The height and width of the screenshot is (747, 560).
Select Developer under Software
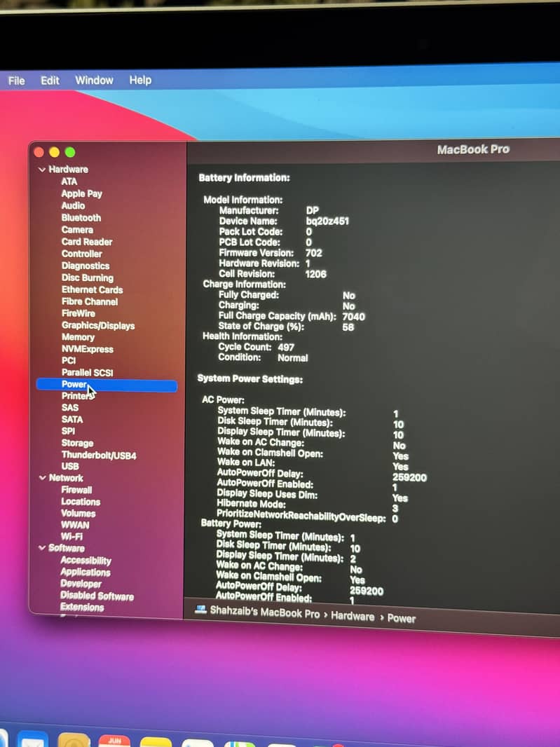(x=81, y=584)
